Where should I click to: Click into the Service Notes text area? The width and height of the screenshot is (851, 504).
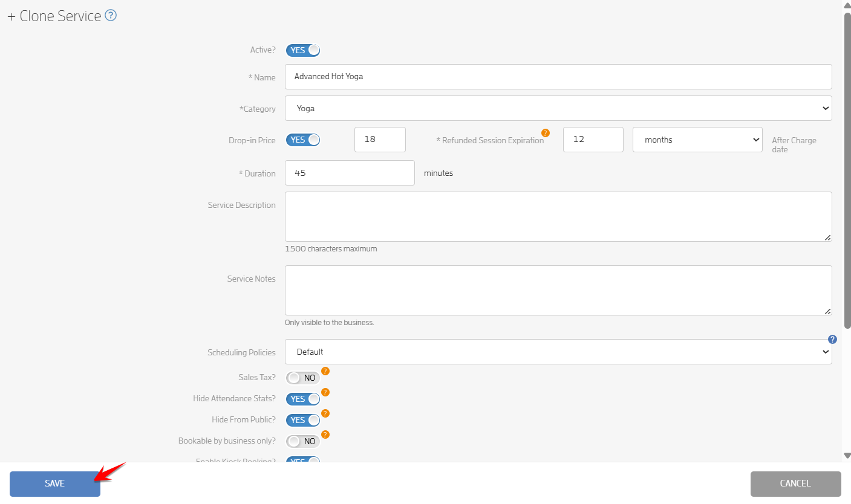[558, 291]
